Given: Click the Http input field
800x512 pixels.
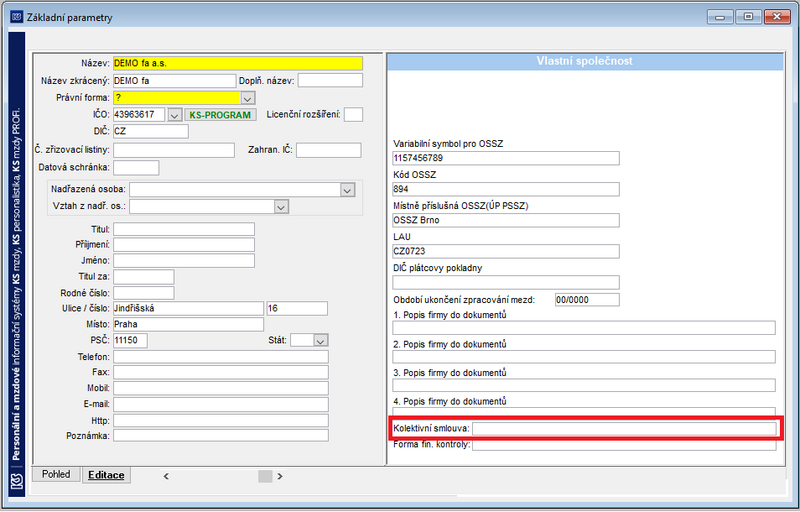Looking at the screenshot, I should coord(221,421).
